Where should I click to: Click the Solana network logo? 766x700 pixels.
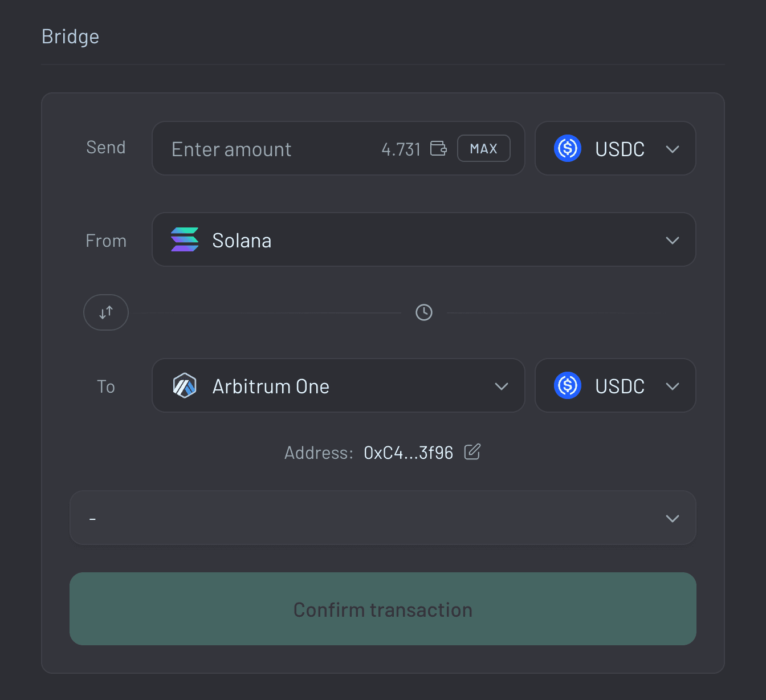184,240
